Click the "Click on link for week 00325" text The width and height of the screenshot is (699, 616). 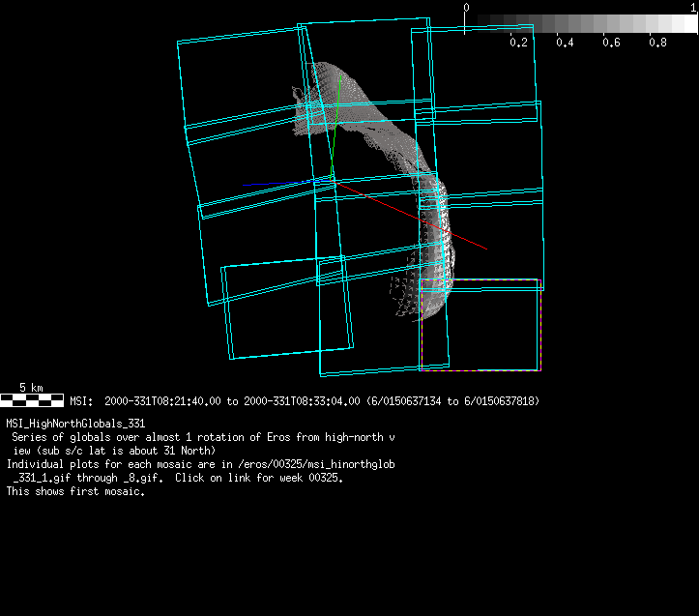[x=257, y=478]
